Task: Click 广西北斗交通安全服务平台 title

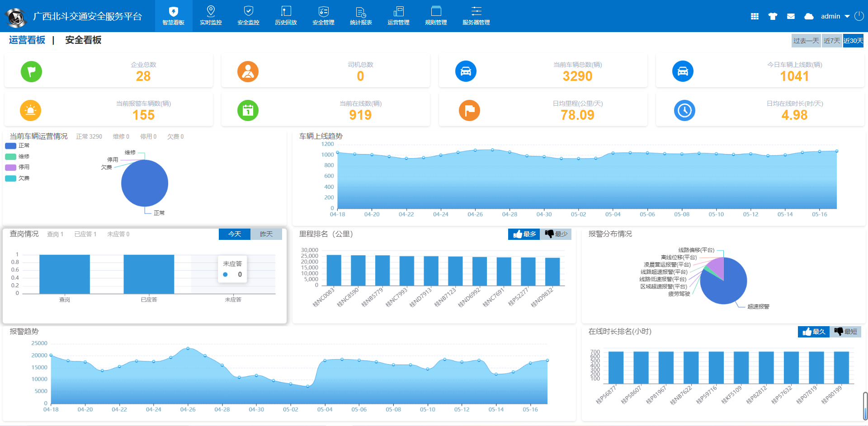Action: pos(88,17)
